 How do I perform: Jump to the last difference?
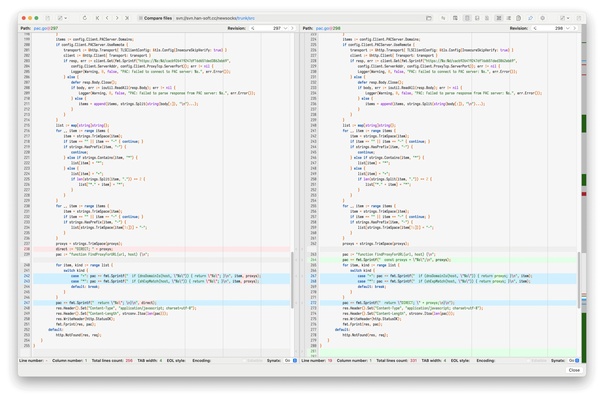click(127, 18)
